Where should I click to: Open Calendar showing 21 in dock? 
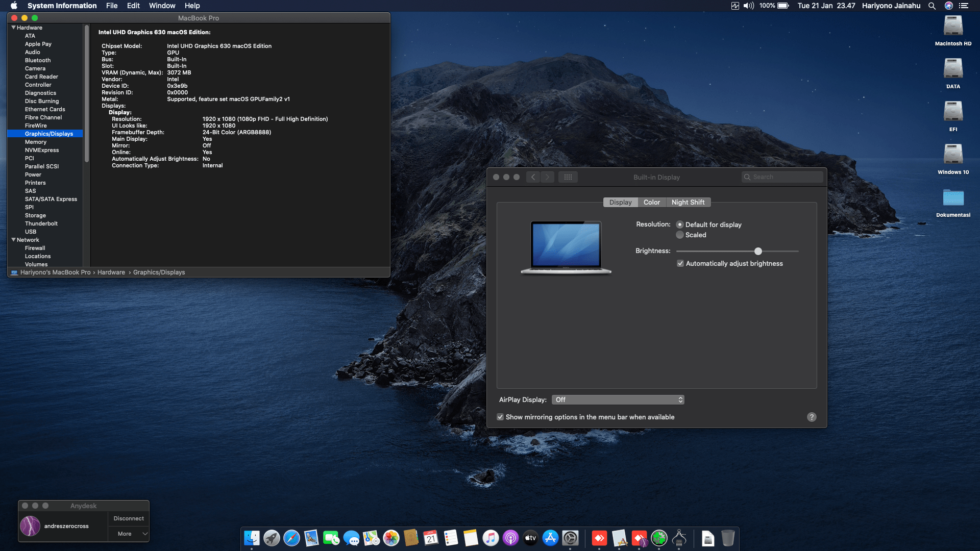coord(431,538)
